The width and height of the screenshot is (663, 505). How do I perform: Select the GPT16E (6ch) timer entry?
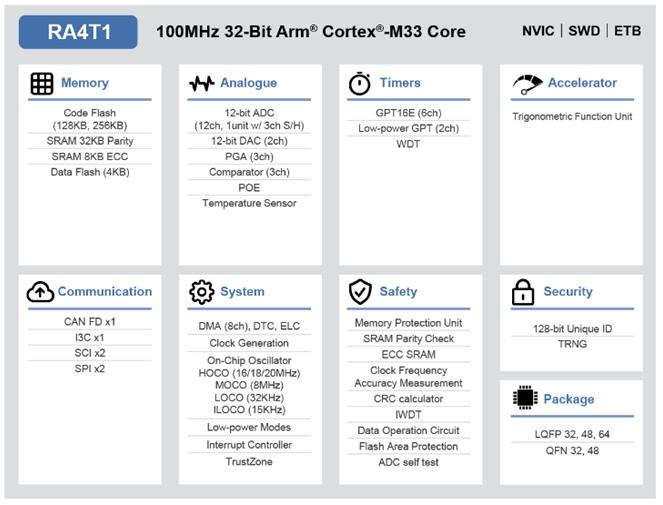[408, 113]
